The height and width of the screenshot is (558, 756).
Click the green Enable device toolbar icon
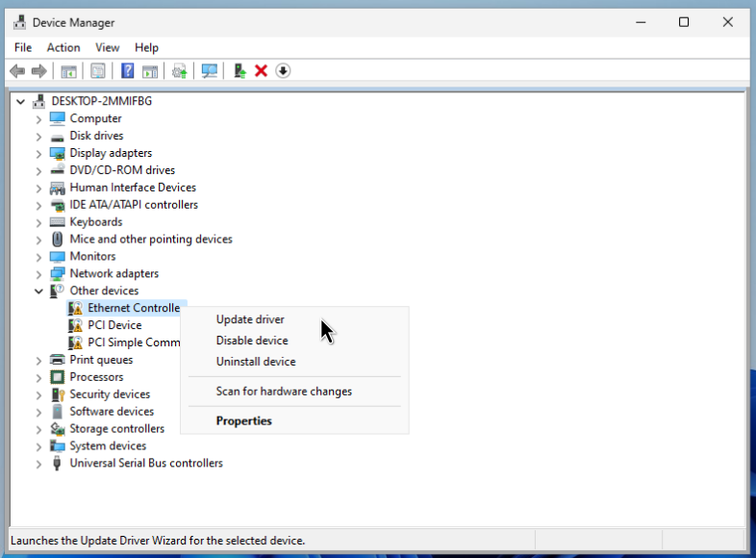coord(239,71)
